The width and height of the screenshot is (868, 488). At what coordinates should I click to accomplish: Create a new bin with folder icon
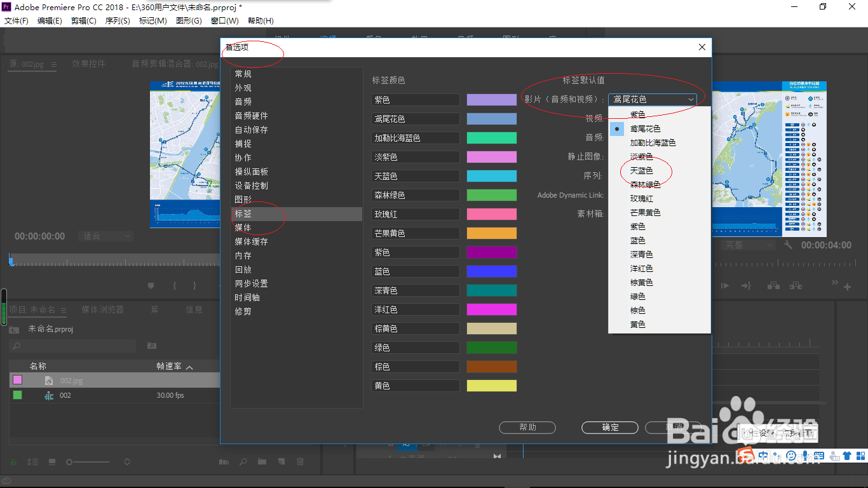pos(262,462)
